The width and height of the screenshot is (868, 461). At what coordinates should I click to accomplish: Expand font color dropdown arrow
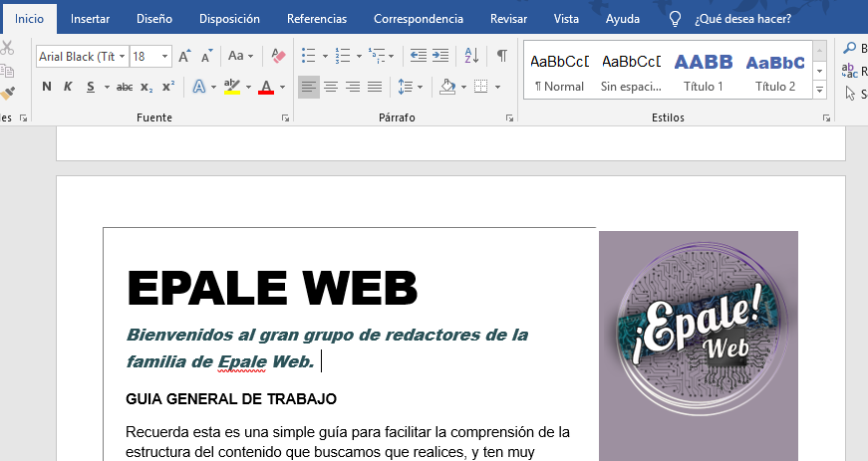click(x=282, y=88)
